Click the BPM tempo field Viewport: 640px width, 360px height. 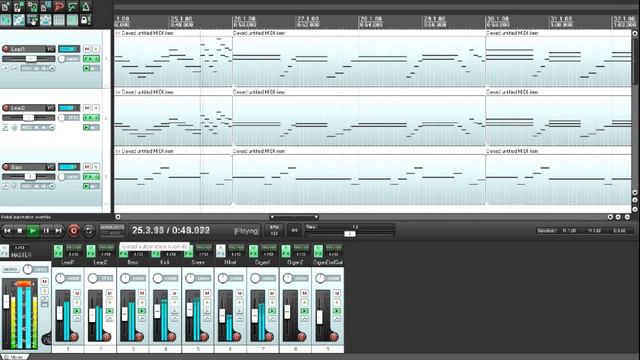click(x=274, y=231)
